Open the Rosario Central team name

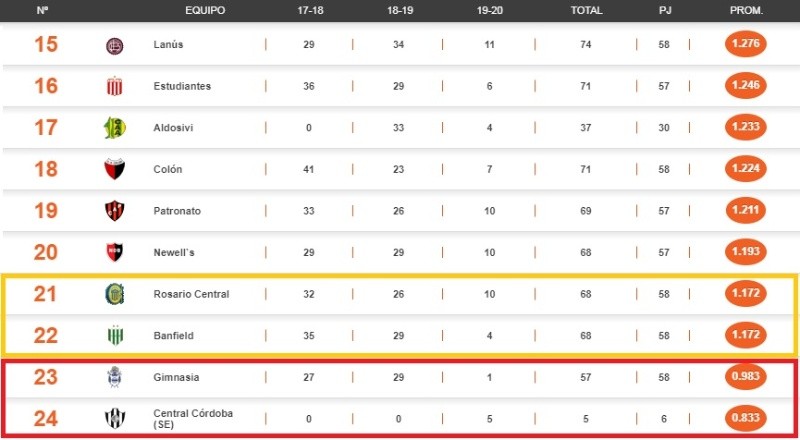click(191, 294)
